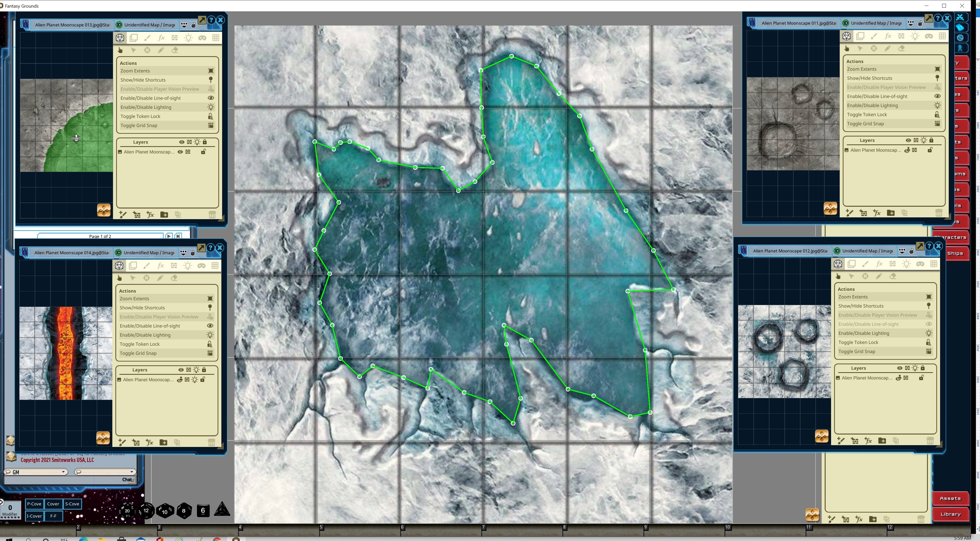Click the next page arrow on Page 1 of 2
Image resolution: width=980 pixels, height=541 pixels.
tap(169, 236)
